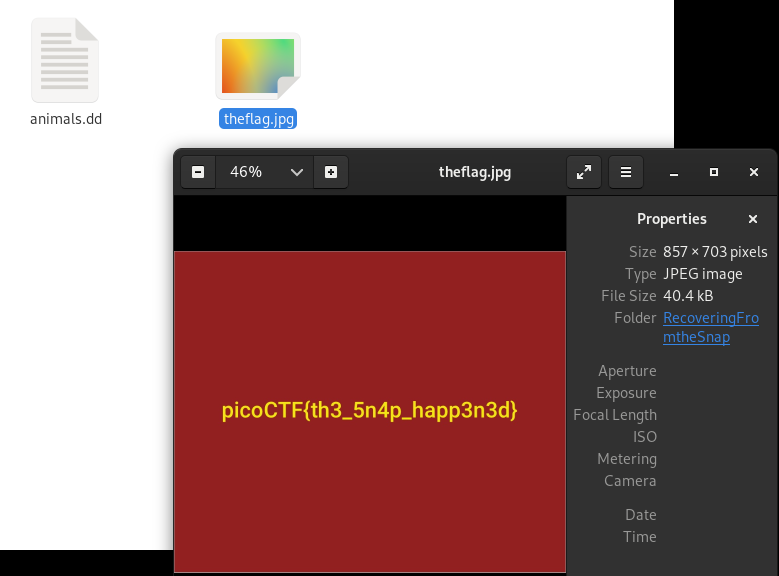Image resolution: width=779 pixels, height=576 pixels.
Task: Click the Camera label in Properties
Action: point(630,481)
